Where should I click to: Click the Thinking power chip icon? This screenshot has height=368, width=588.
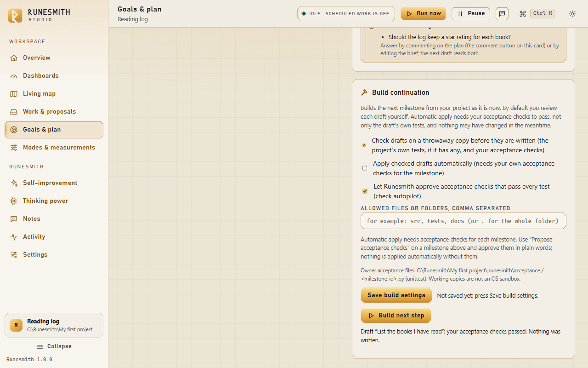(x=14, y=201)
